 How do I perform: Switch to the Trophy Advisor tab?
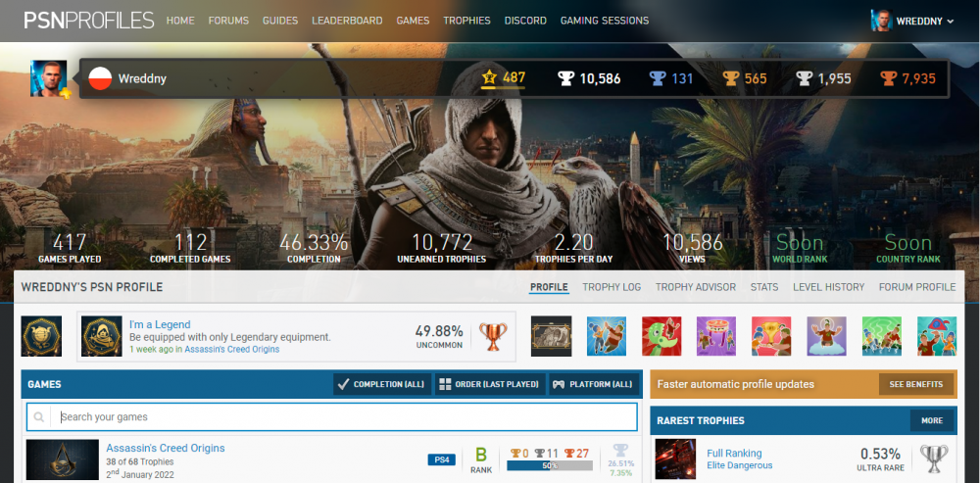point(696,287)
